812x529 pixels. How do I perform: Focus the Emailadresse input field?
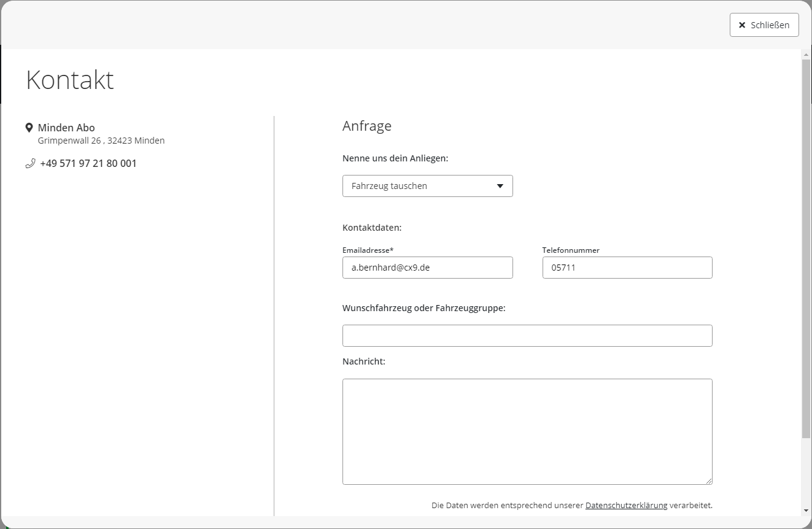point(427,268)
